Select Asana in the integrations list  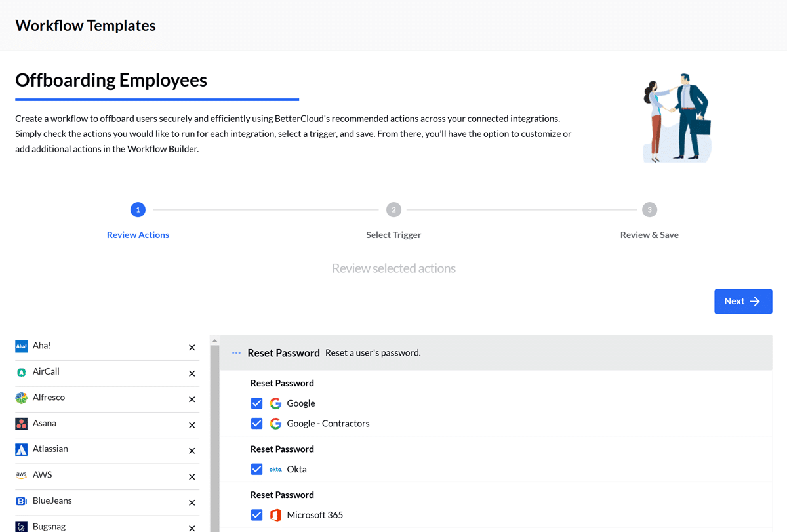pos(107,424)
